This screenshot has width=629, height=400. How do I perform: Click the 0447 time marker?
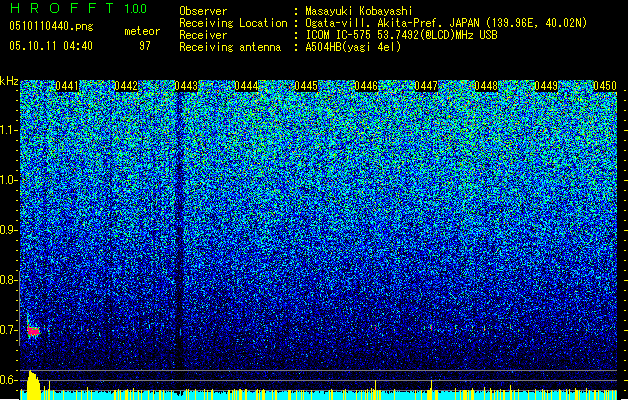coord(426,86)
